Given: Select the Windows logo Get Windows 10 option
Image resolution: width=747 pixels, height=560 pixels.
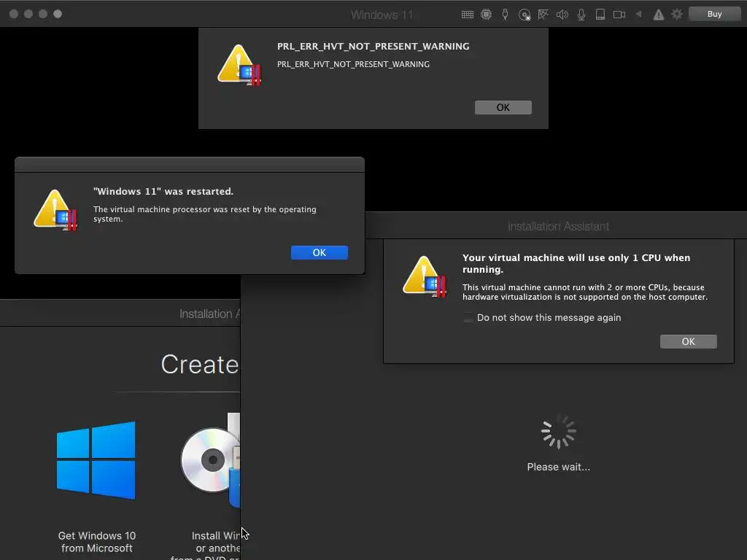Looking at the screenshot, I should [96, 460].
